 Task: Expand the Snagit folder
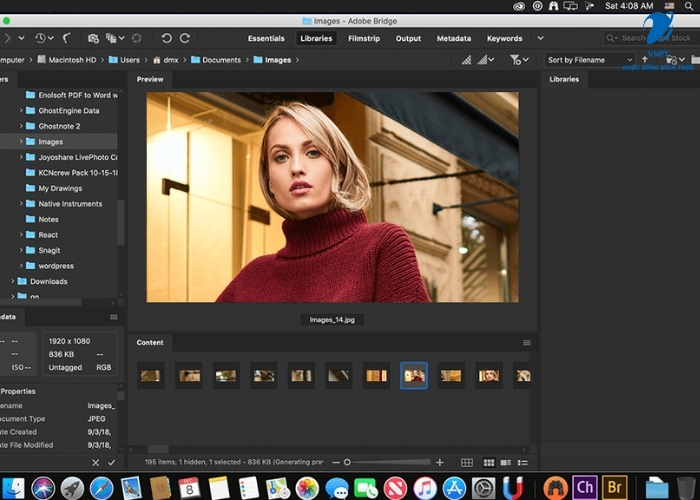click(21, 250)
